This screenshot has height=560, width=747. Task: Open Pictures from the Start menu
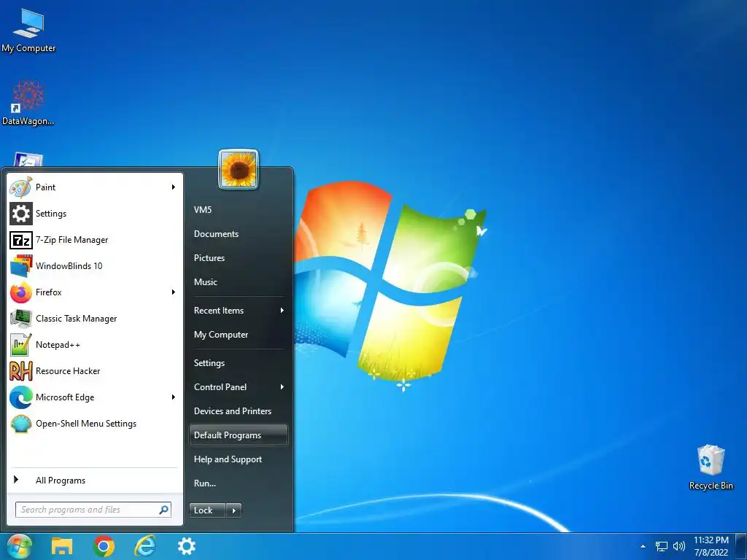click(209, 258)
